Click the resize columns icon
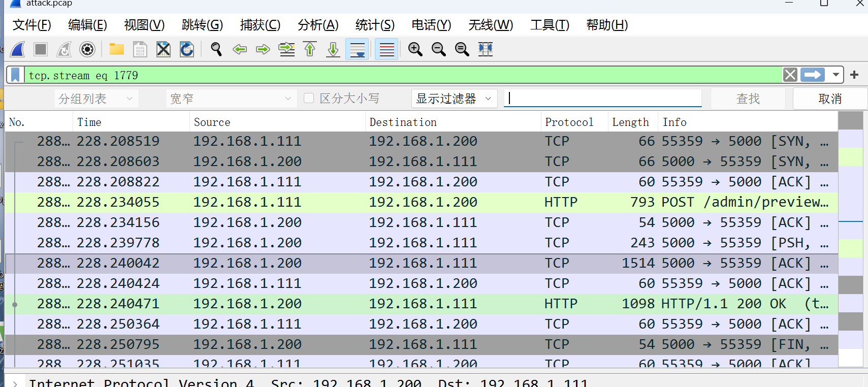This screenshot has width=868, height=387. [486, 49]
